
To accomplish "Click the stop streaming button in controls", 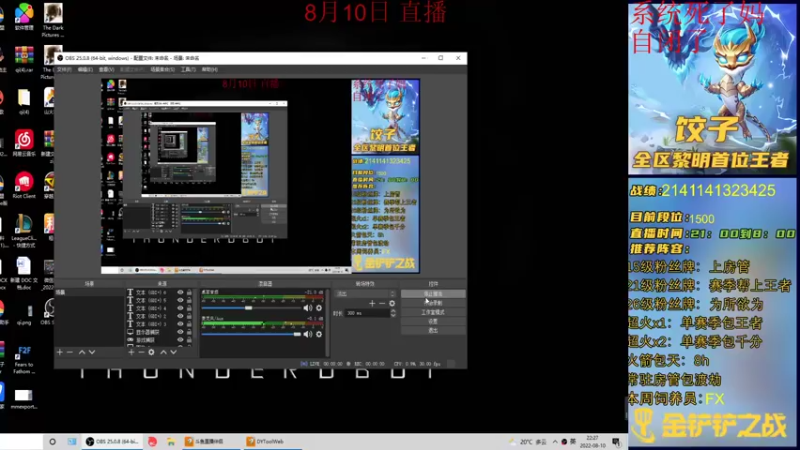I will point(433,294).
